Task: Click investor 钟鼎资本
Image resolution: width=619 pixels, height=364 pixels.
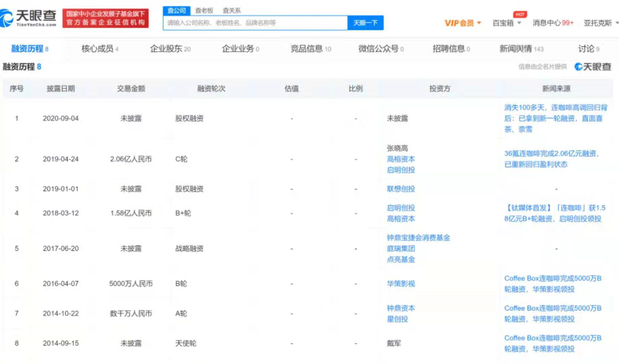Action: coord(401,308)
